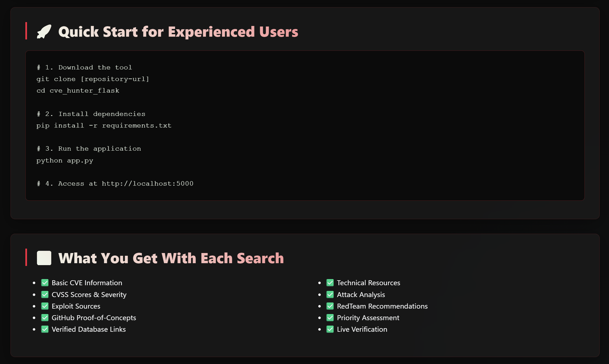Click the white square icon beside What You Get
The image size is (609, 364).
tap(44, 258)
